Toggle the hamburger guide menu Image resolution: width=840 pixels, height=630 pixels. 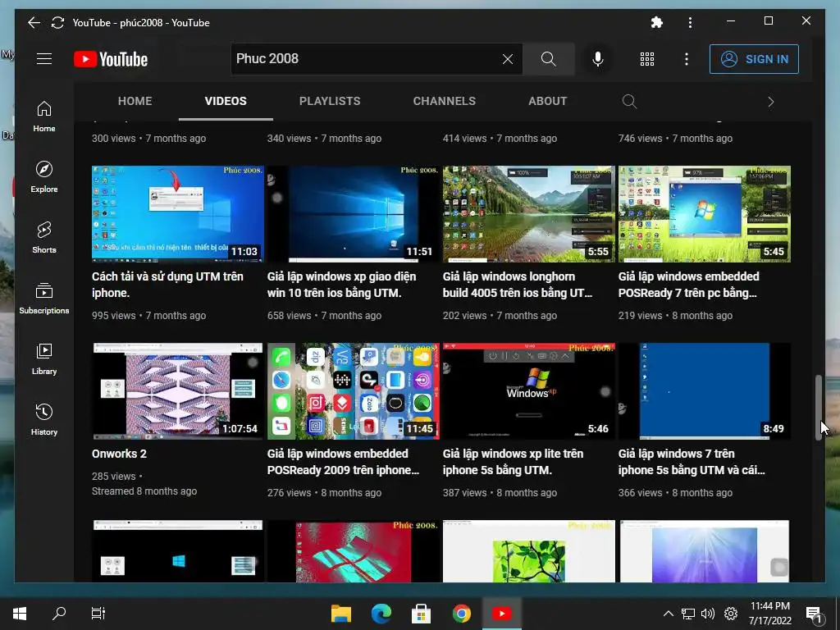[44, 59]
